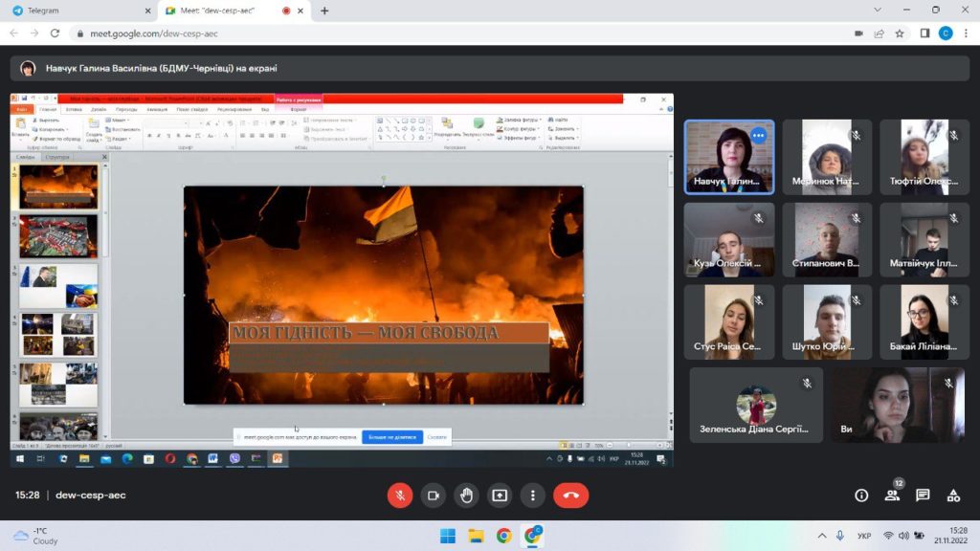980x551 pixels.
Task: Show the participants list
Action: click(892, 496)
